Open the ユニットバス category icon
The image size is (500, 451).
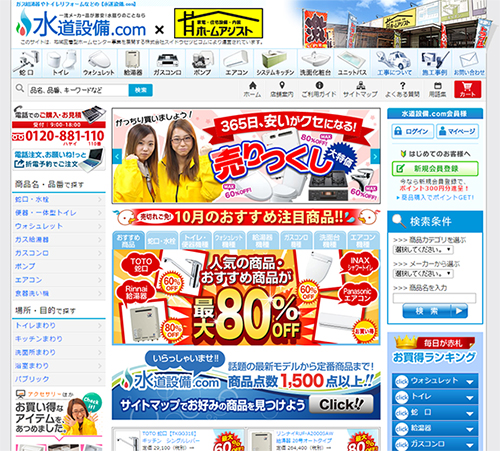[x=352, y=63]
